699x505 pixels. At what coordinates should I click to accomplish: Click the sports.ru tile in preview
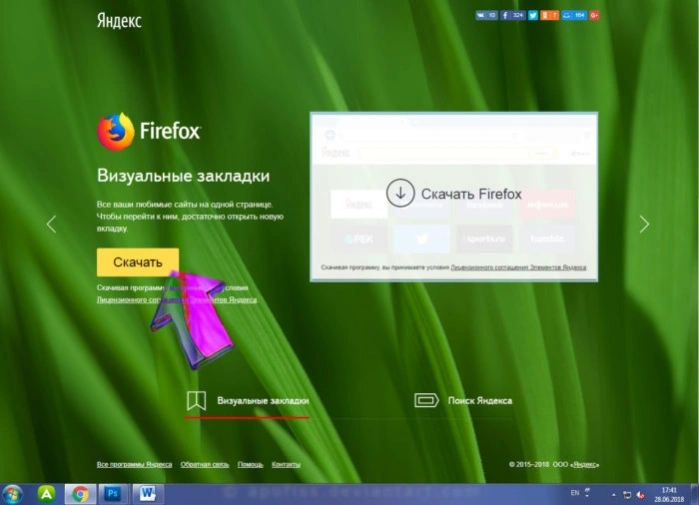pos(485,239)
